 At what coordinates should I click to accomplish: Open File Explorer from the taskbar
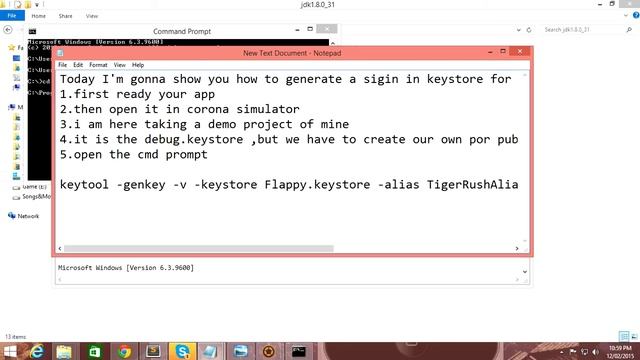click(x=64, y=351)
